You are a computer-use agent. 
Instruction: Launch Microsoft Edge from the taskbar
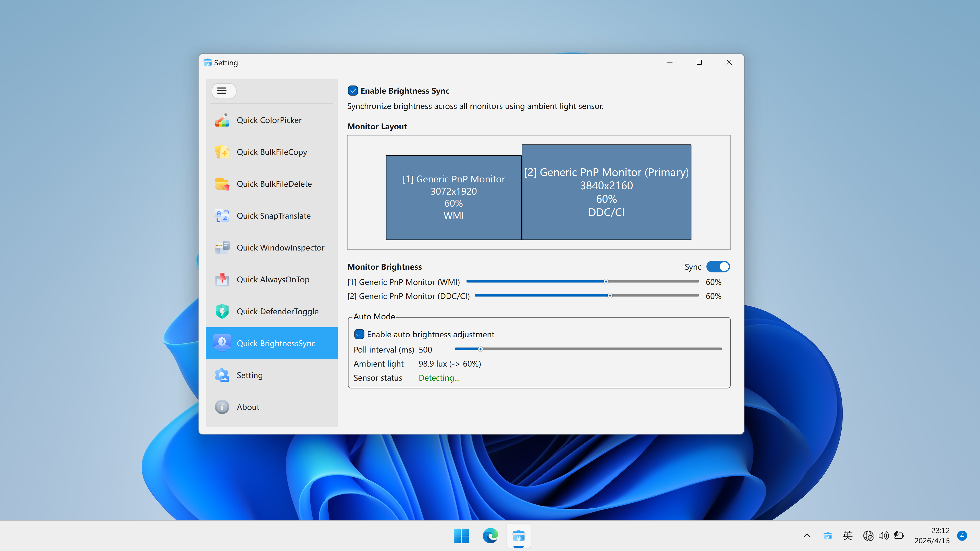point(490,536)
